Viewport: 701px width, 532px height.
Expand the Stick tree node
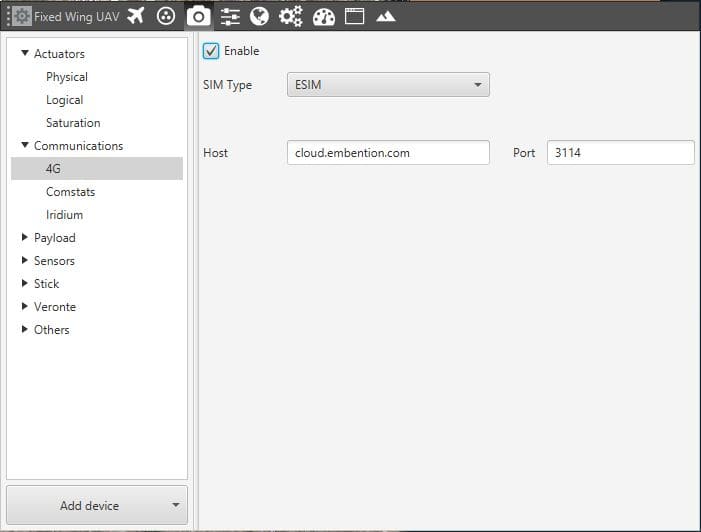coord(25,283)
